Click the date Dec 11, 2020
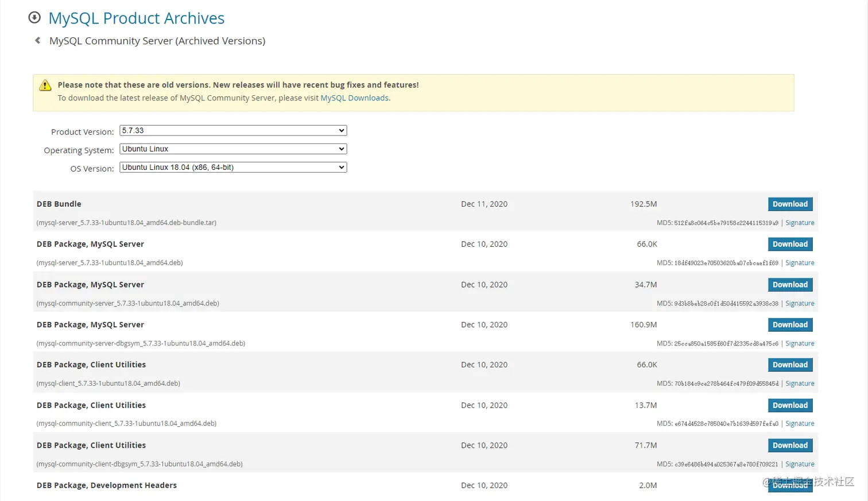Image resolution: width=868 pixels, height=501 pixels. [x=484, y=204]
